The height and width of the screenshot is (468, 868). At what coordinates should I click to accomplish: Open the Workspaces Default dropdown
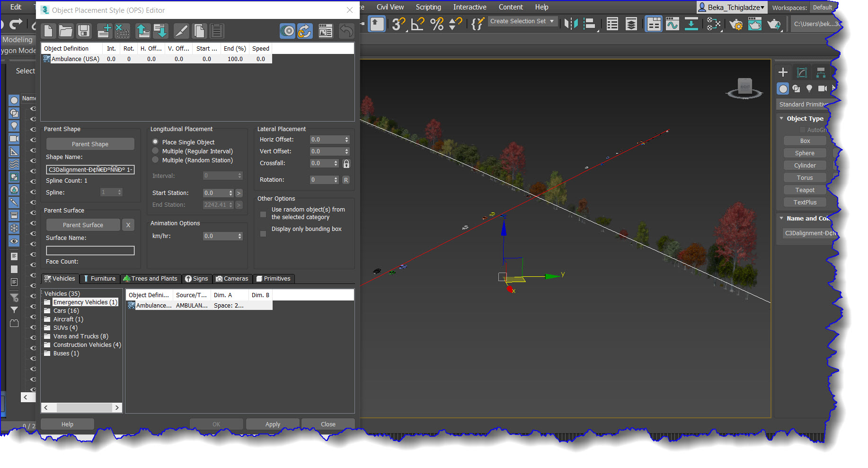(823, 8)
